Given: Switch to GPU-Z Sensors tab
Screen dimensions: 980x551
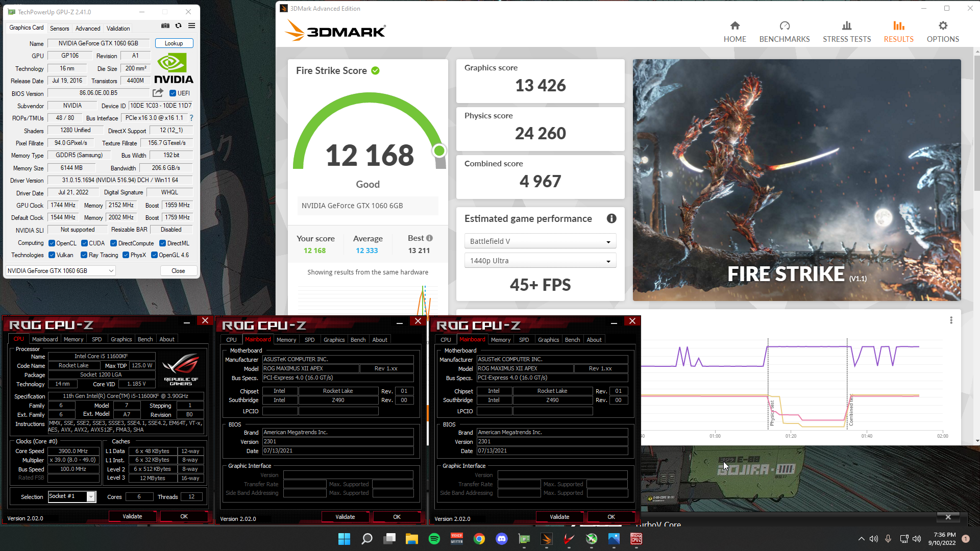Looking at the screenshot, I should [x=59, y=29].
